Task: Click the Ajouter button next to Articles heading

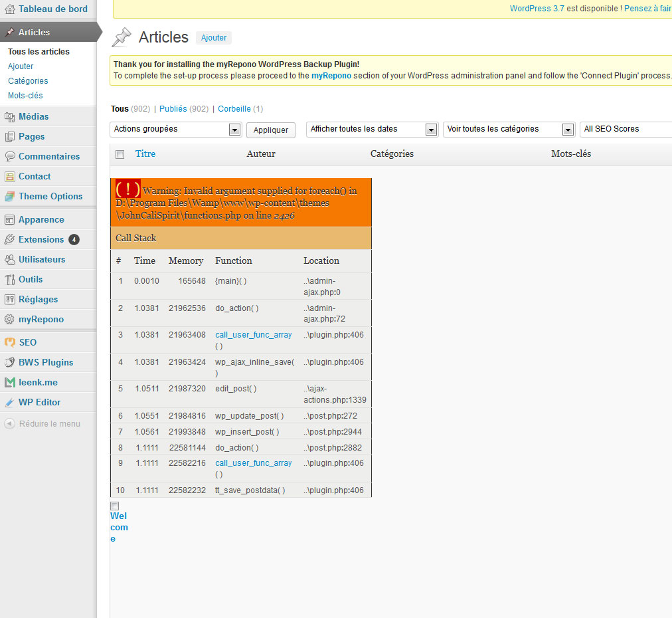Action: click(214, 38)
